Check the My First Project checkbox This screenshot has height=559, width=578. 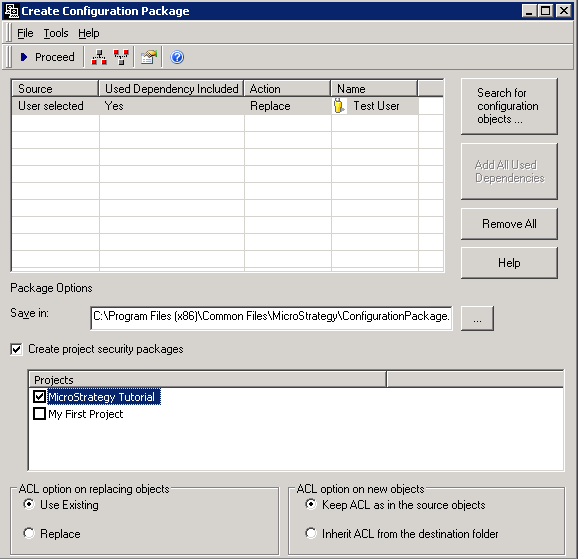39,414
